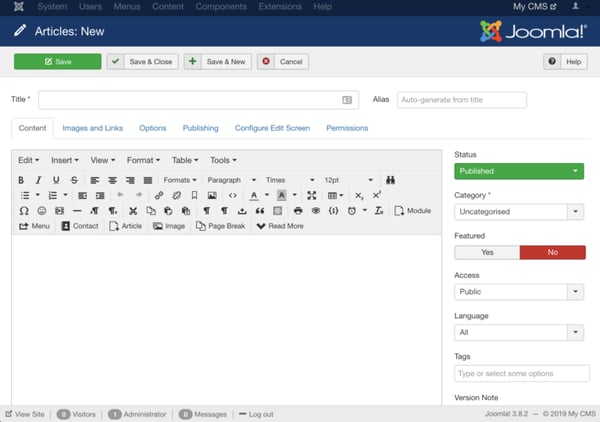600x422 pixels.
Task: Insert a numbered list
Action: point(53,196)
